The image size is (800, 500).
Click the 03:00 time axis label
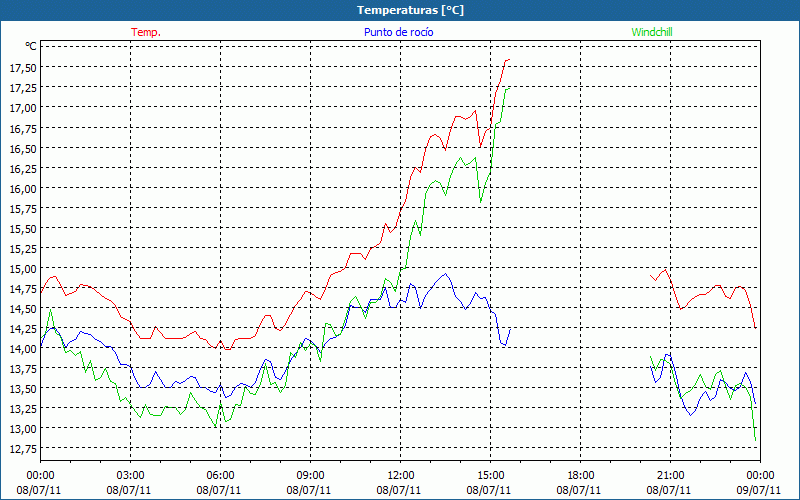pos(131,476)
